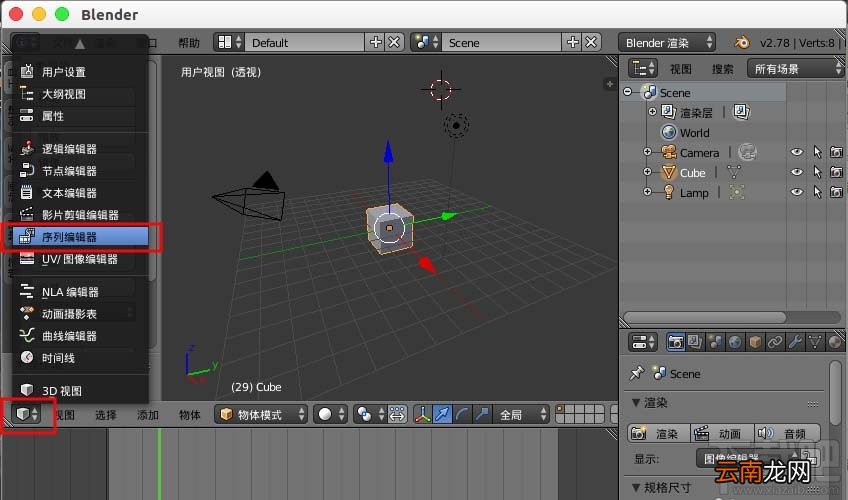Choose 动画摄影表 editor
Viewport: 848px width, 500px height.
80,314
